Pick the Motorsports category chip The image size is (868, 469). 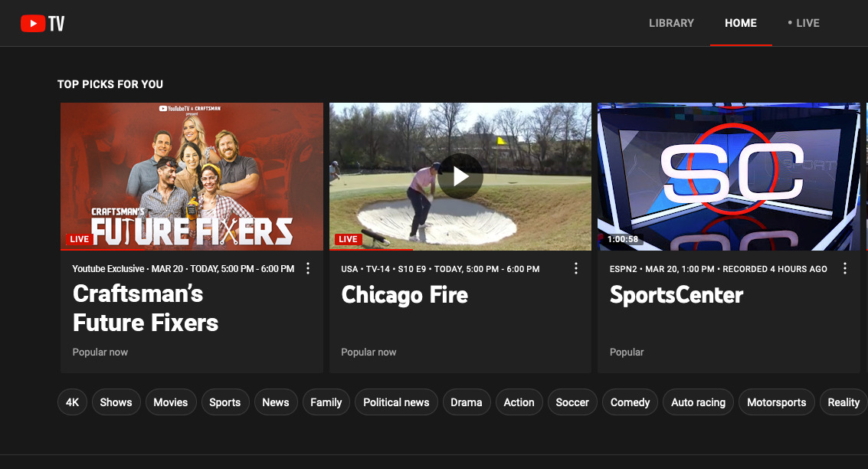pyautogui.click(x=777, y=402)
